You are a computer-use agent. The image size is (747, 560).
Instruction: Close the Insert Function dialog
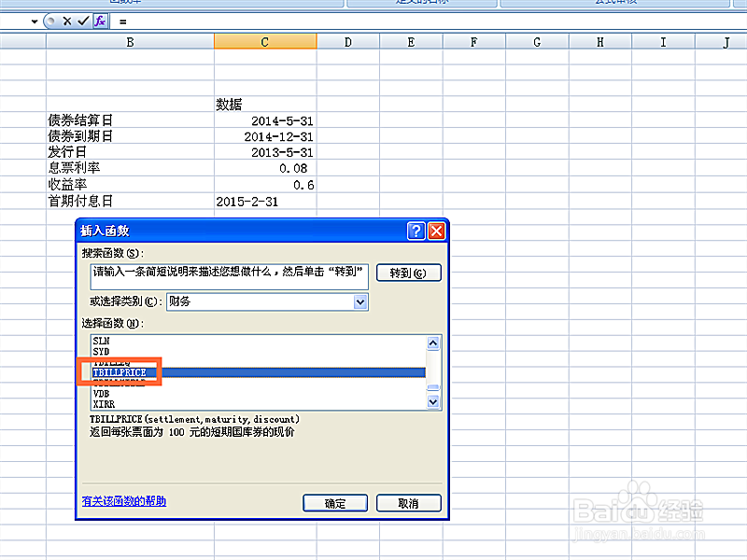tap(436, 231)
